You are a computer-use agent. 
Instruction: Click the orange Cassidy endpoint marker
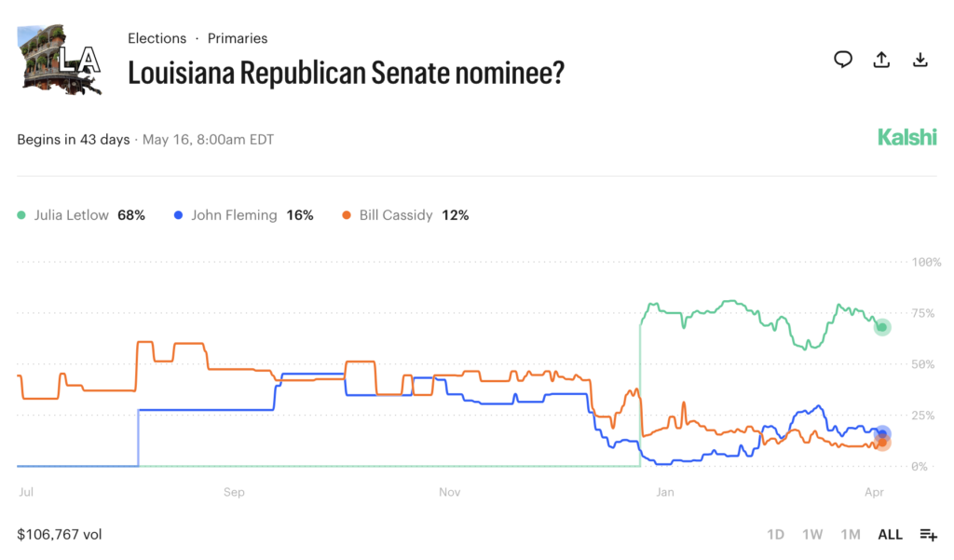tap(882, 444)
